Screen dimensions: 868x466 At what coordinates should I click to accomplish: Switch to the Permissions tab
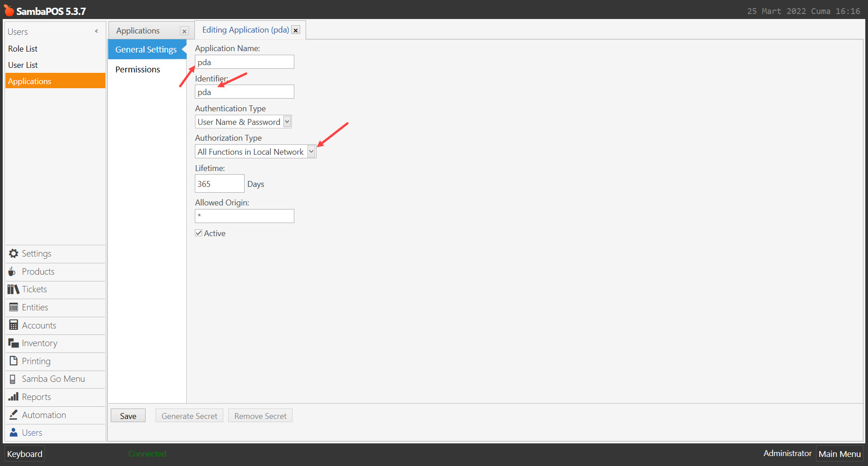[137, 69]
